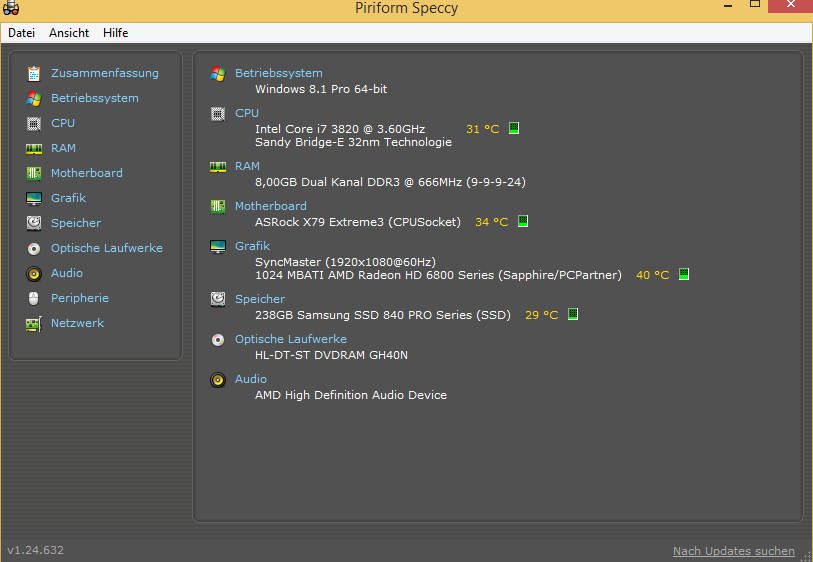Image resolution: width=813 pixels, height=562 pixels.
Task: Click the text ASRock X79 Extreme3 (CPUSocket)
Action: 358,222
